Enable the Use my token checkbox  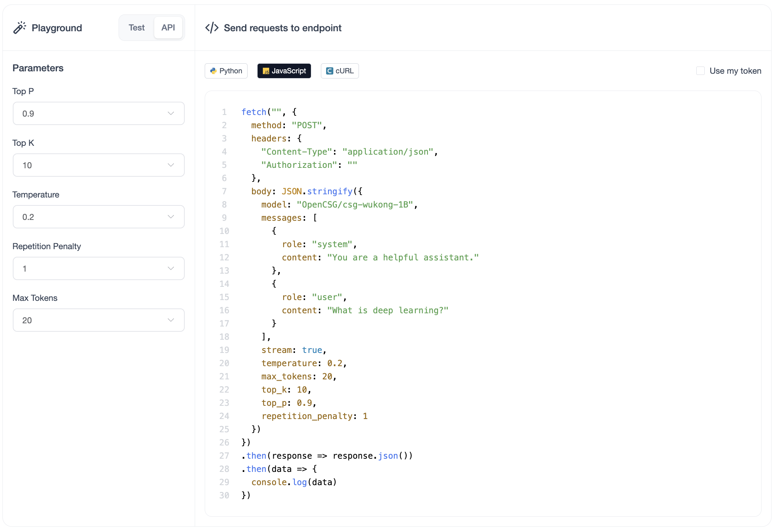(x=700, y=71)
